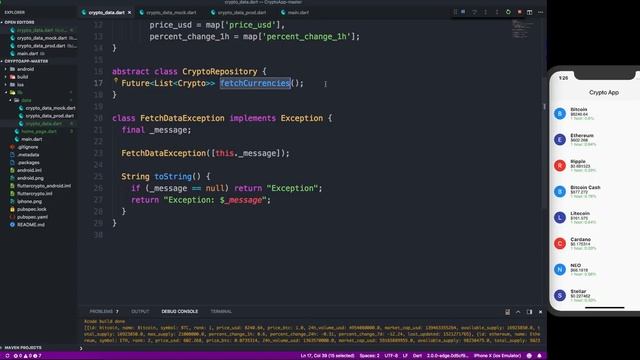Click the debug step over icon
The height and width of the screenshot is (360, 640).
point(474,12)
